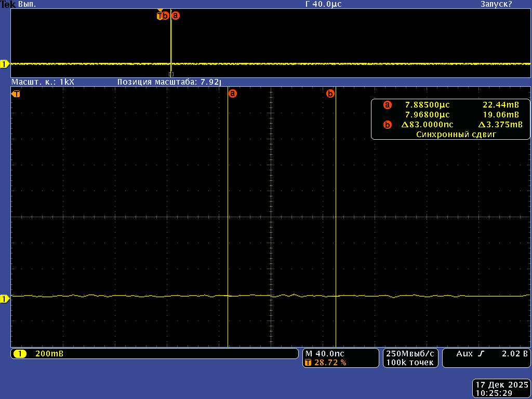Click channel 1 ground marker in overview strip

coord(5,64)
